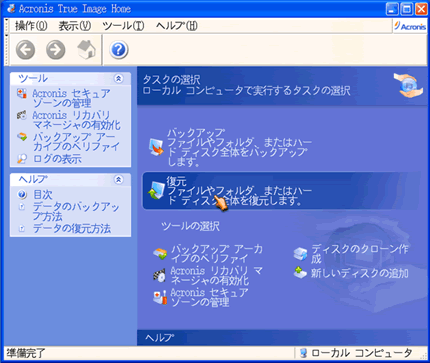
Task: Open データのバックアップ方法 help link
Action: pos(76,212)
